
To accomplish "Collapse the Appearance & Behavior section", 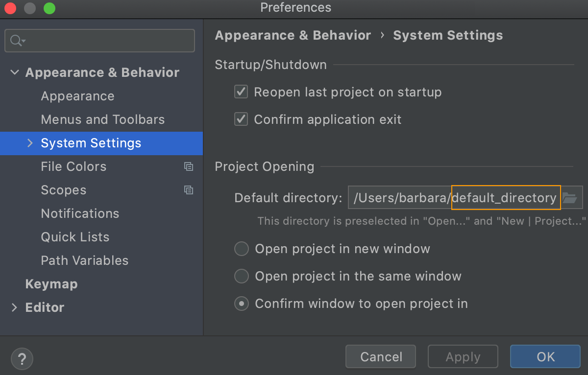I will point(14,72).
